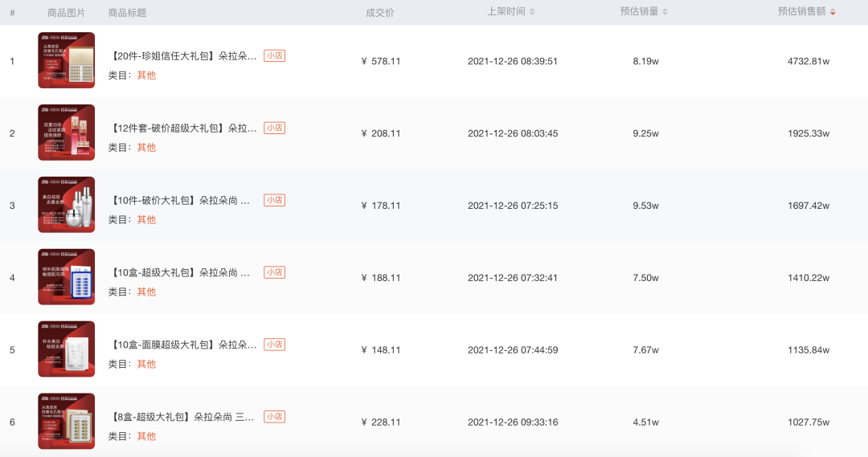Image resolution: width=868 pixels, height=457 pixels.
Task: Click 小店 badge on 8盒-超级大礼包 row
Action: (x=275, y=417)
